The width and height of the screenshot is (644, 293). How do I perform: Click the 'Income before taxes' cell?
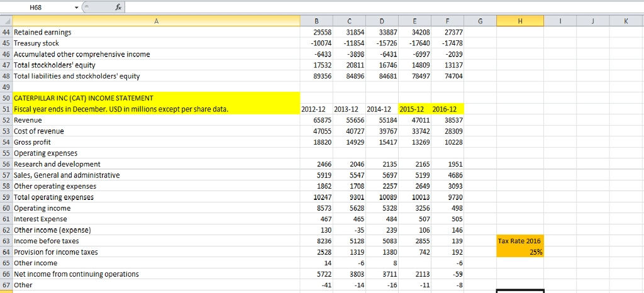[x=156, y=241]
